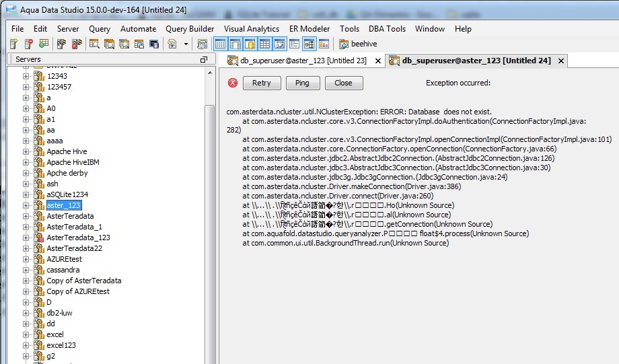Screen dimensions: 619x364
Task: Toggle the tree diagram view button
Action: point(309,44)
